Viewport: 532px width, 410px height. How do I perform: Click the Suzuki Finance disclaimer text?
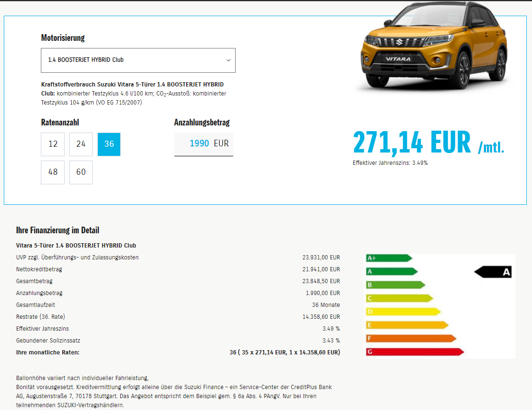[x=174, y=396]
